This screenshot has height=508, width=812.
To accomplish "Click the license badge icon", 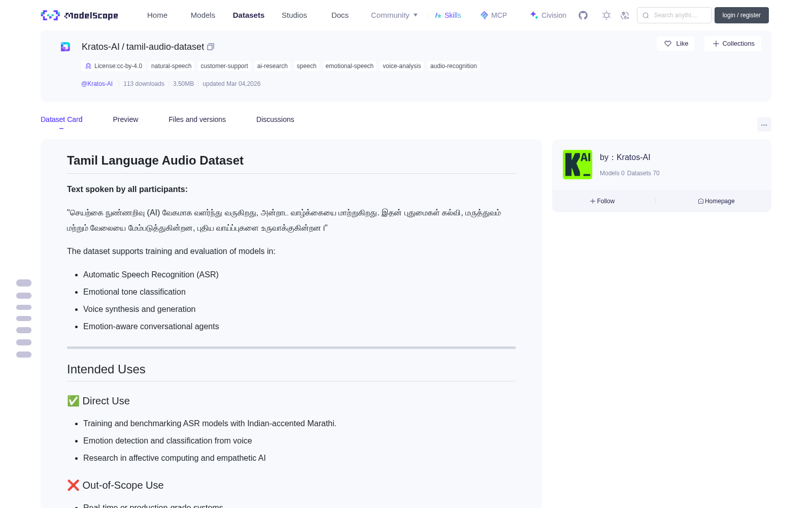I will (88, 66).
